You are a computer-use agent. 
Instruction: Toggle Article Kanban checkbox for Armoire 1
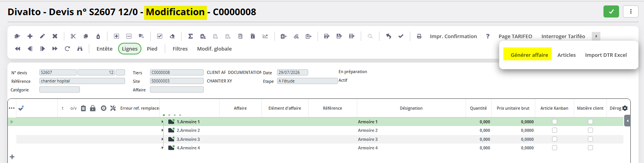click(x=554, y=122)
